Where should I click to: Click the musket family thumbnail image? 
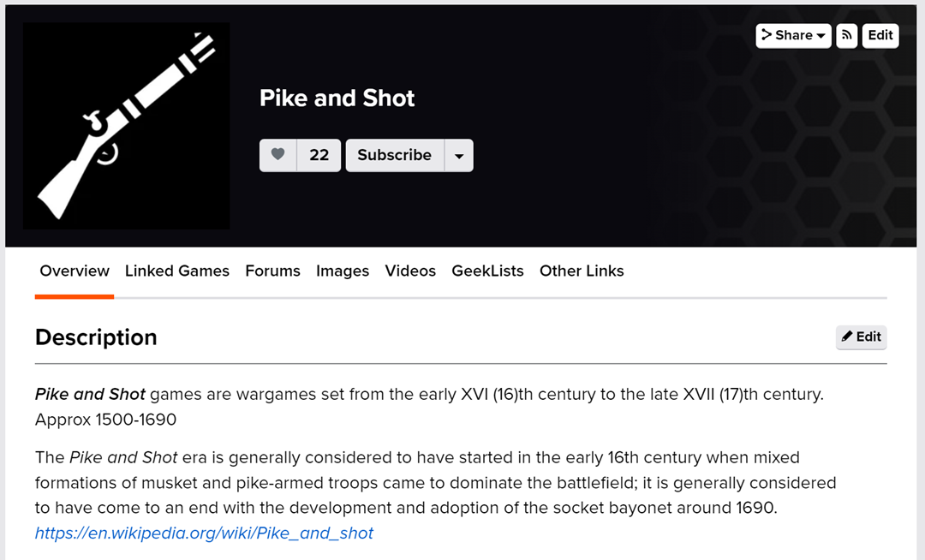126,126
